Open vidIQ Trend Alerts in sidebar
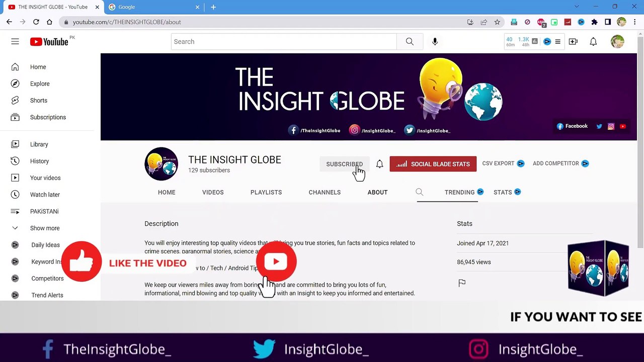Viewport: 644px width, 362px height. 47,295
